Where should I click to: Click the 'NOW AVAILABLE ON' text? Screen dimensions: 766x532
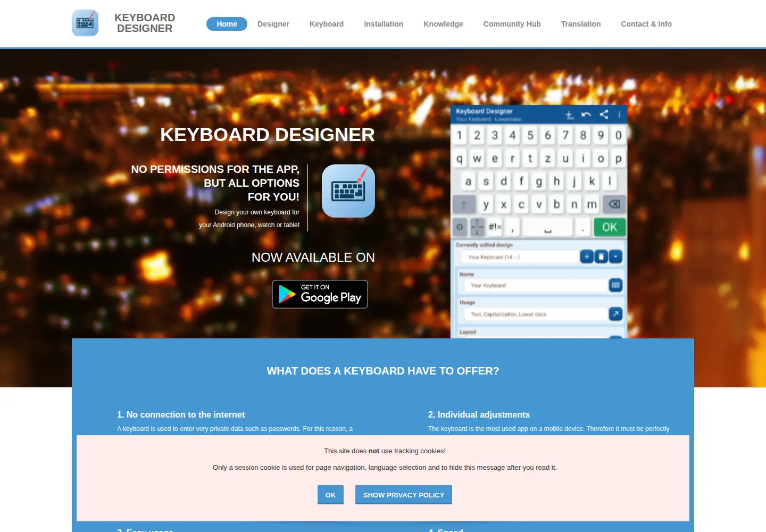(x=313, y=257)
